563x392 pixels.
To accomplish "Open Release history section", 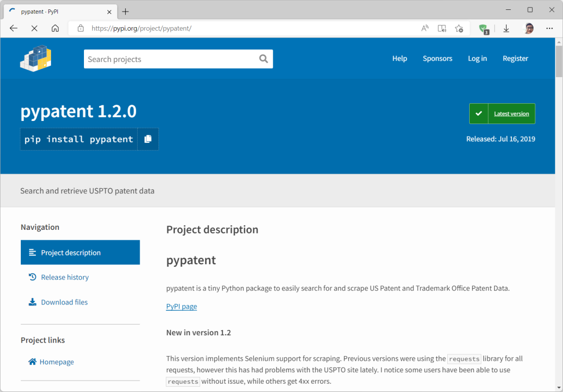I will (65, 277).
